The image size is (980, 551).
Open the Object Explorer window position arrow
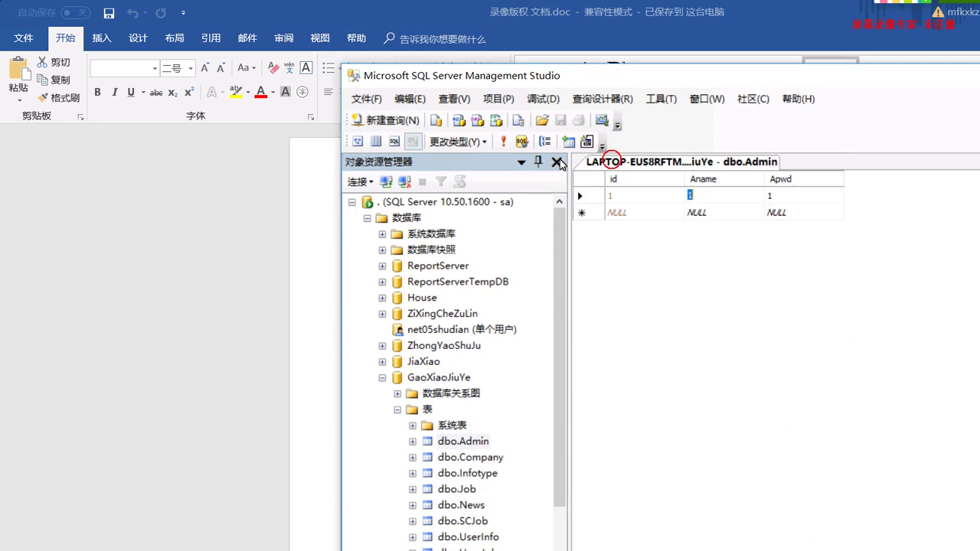click(x=521, y=162)
